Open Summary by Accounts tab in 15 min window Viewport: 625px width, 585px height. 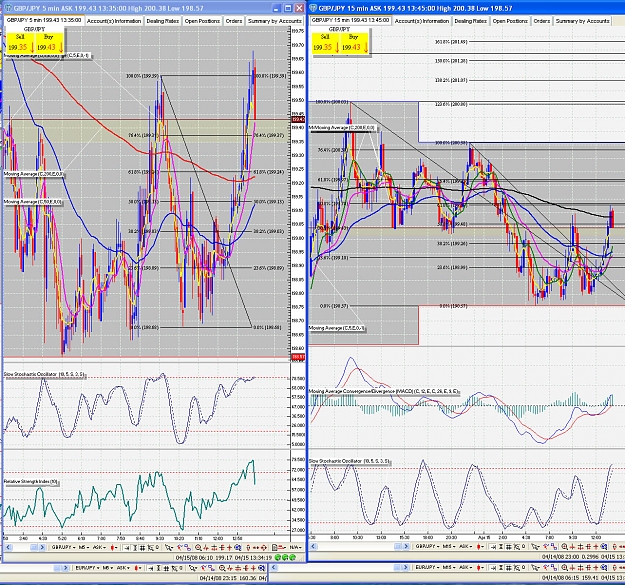[582, 21]
